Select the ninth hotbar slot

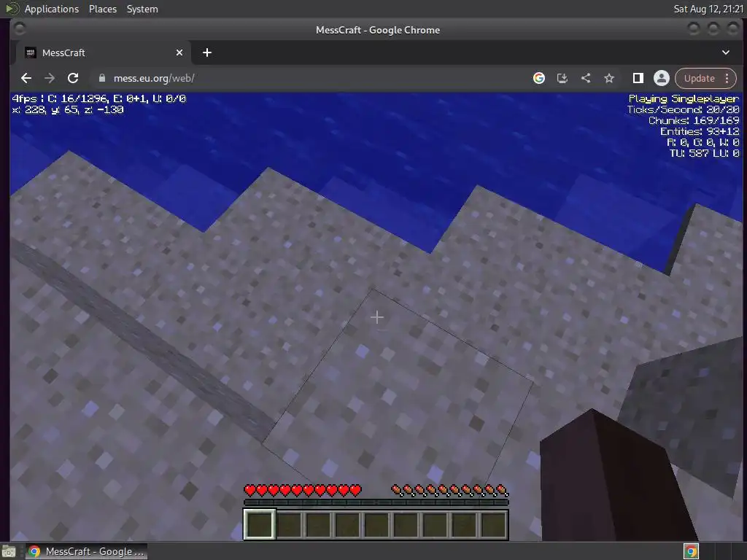click(493, 524)
